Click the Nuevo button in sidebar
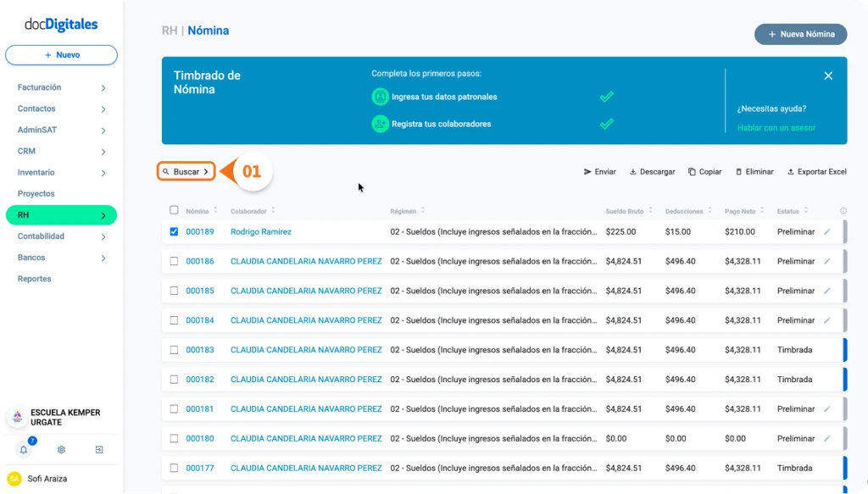 (61, 55)
